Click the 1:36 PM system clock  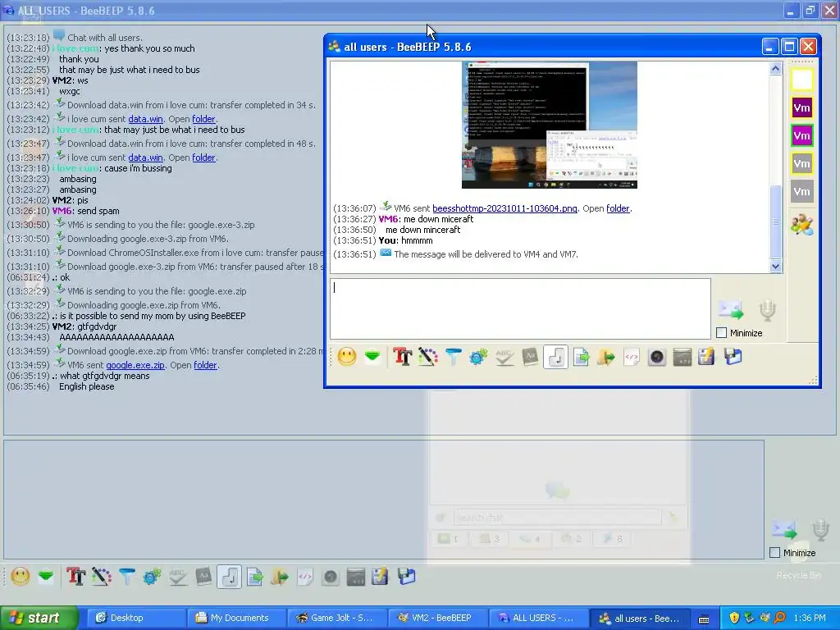pyautogui.click(x=810, y=618)
